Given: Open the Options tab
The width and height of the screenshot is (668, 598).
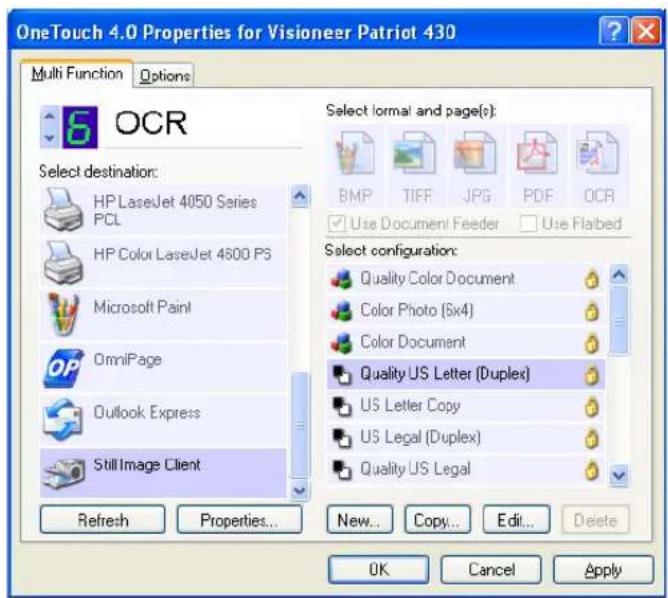Looking at the screenshot, I should click(164, 76).
